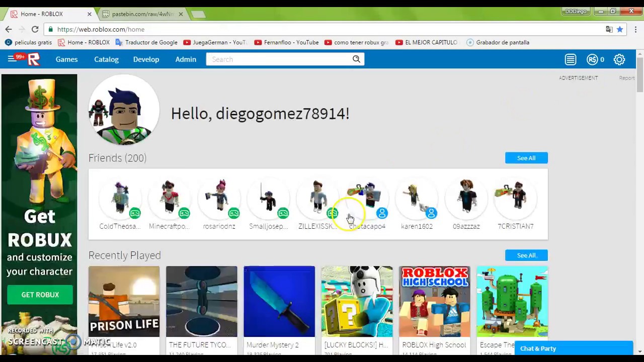Click the Friends (200) heading
Viewport: 644px width, 362px height.
[x=117, y=158]
